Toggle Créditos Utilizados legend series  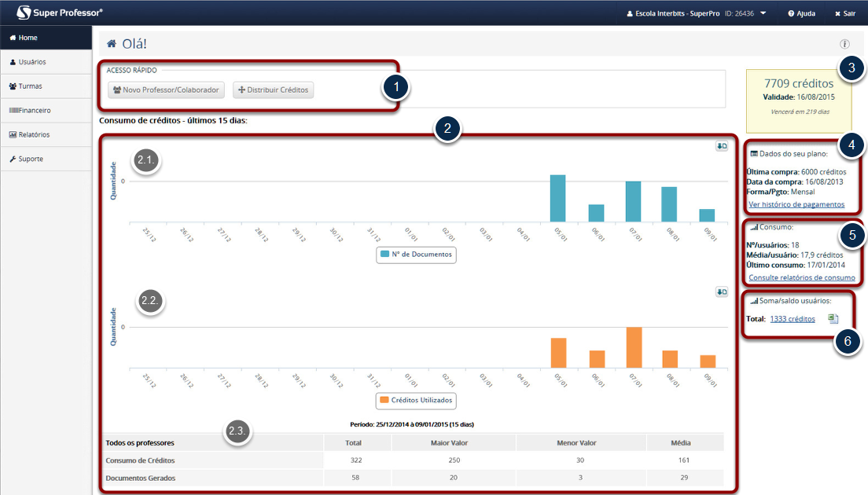pos(416,400)
